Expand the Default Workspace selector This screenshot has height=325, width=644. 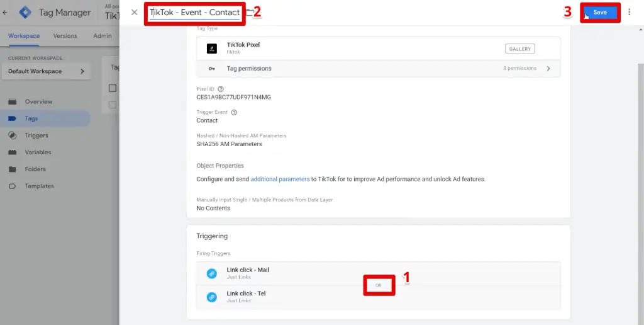click(x=47, y=71)
